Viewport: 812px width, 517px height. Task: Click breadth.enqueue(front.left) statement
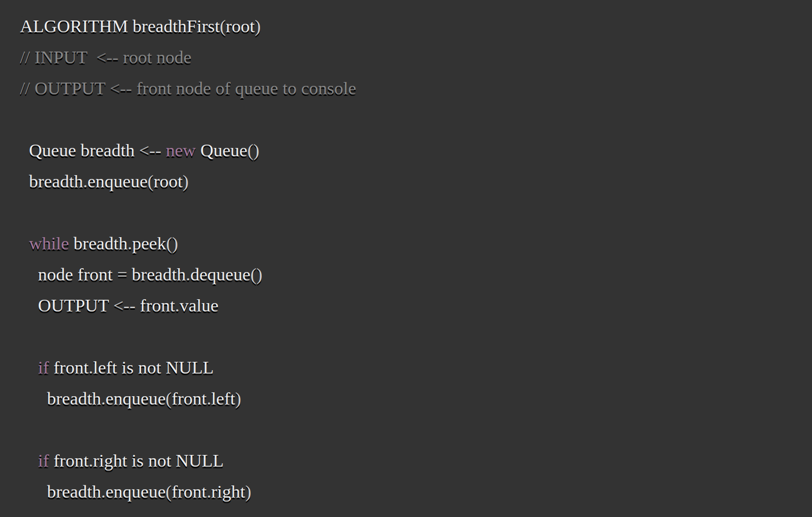[144, 399]
